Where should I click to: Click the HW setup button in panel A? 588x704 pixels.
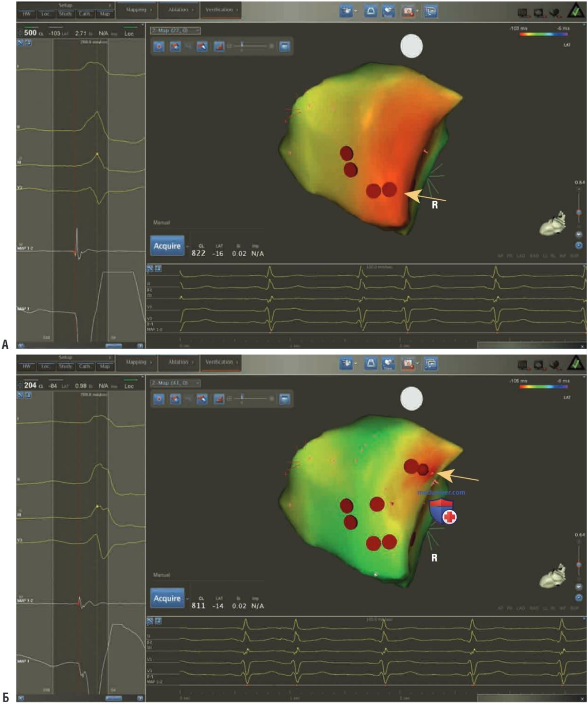(26, 14)
